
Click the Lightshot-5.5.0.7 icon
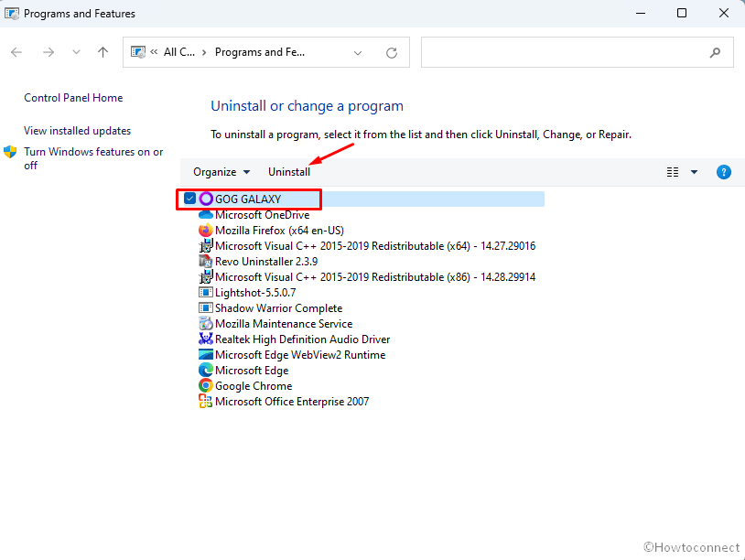click(x=206, y=293)
